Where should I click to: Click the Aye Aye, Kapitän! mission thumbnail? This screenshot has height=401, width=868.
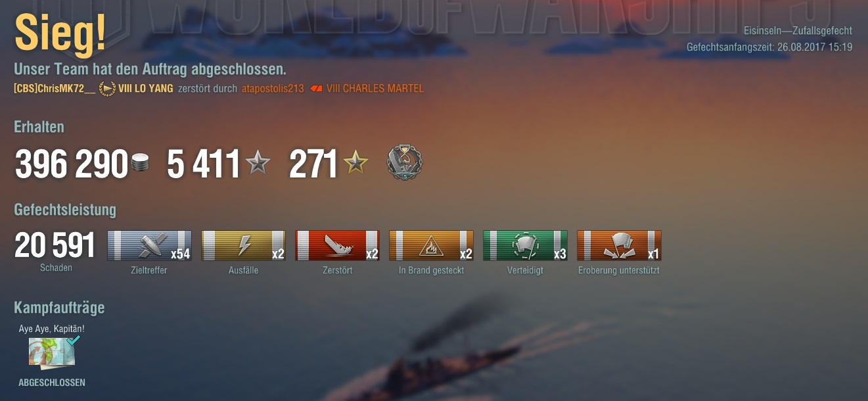pyautogui.click(x=52, y=353)
